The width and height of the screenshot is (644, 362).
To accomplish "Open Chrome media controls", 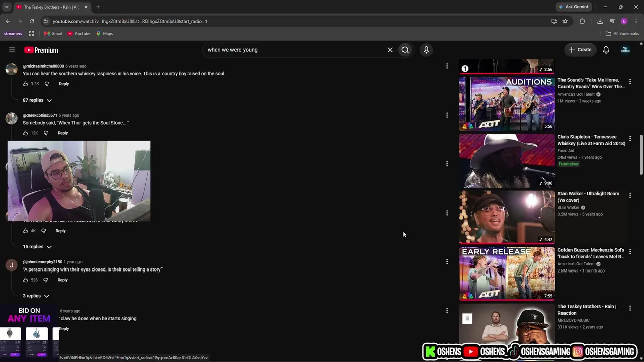I will [612, 21].
